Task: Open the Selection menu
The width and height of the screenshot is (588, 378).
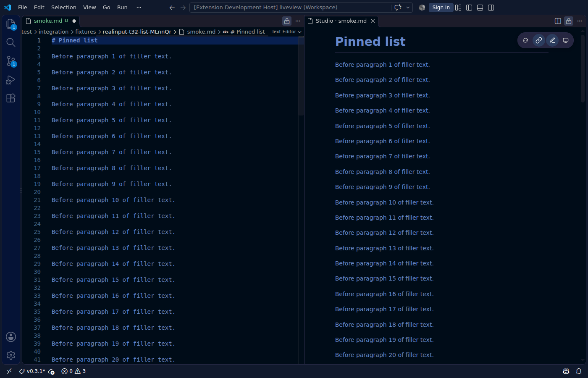Action: (x=64, y=7)
